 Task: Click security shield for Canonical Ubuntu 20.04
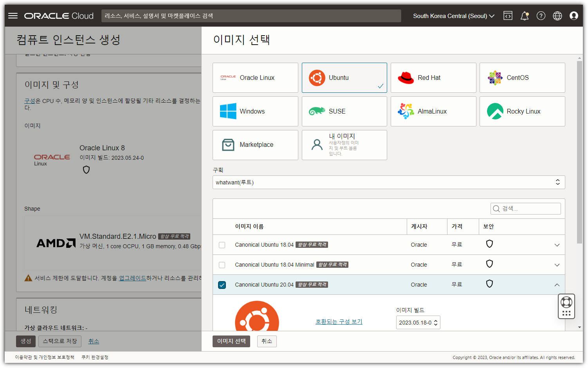489,284
